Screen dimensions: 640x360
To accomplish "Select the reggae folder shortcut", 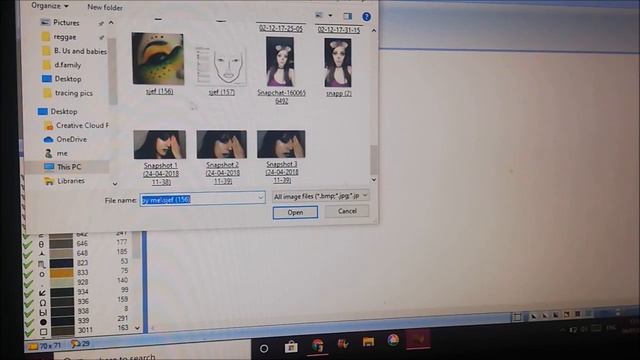I will point(64,37).
